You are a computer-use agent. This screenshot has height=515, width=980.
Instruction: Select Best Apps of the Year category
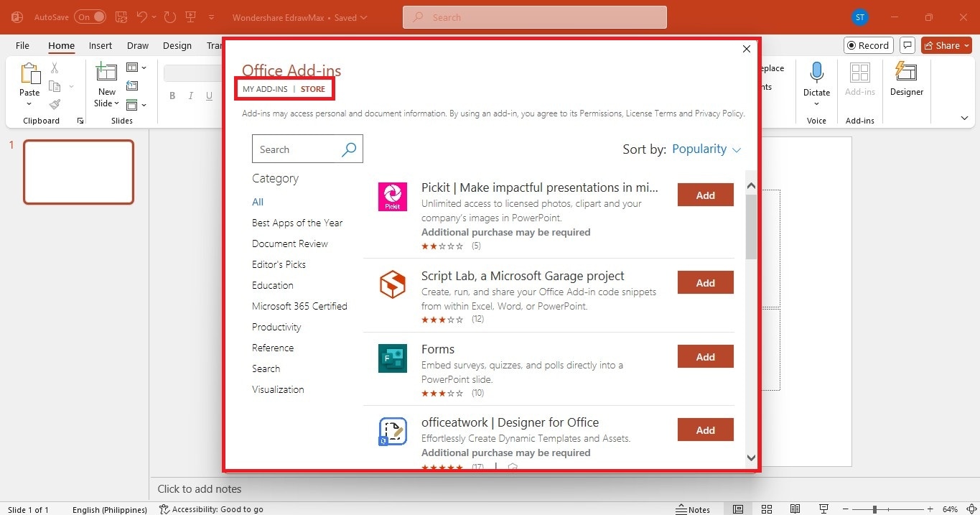point(297,223)
